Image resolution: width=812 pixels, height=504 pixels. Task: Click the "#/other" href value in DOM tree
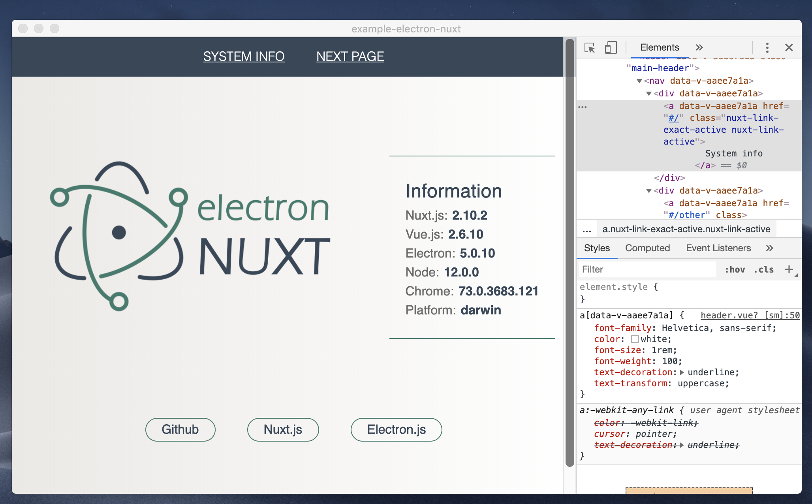[x=687, y=215]
